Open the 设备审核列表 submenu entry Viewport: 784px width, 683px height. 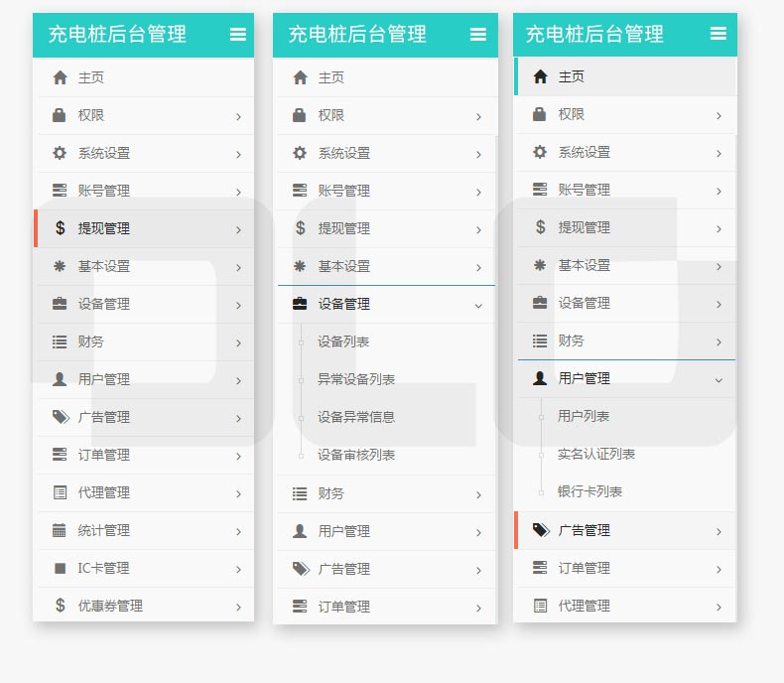pyautogui.click(x=356, y=455)
